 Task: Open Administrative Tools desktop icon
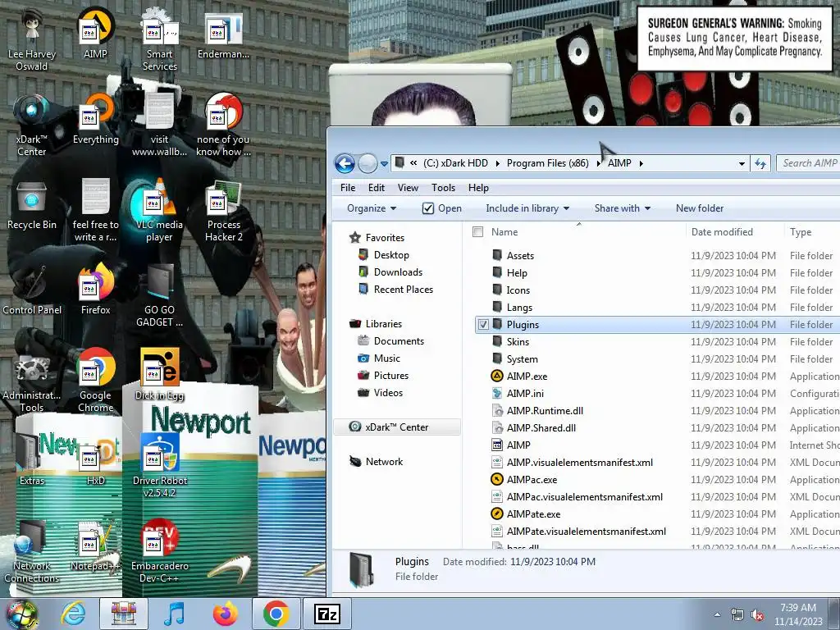click(x=32, y=381)
